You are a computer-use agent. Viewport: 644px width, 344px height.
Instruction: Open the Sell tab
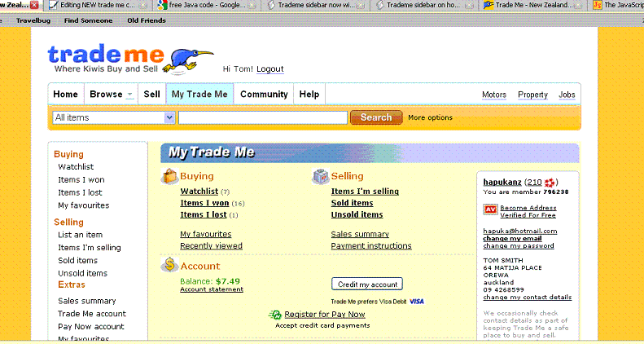coord(151,94)
